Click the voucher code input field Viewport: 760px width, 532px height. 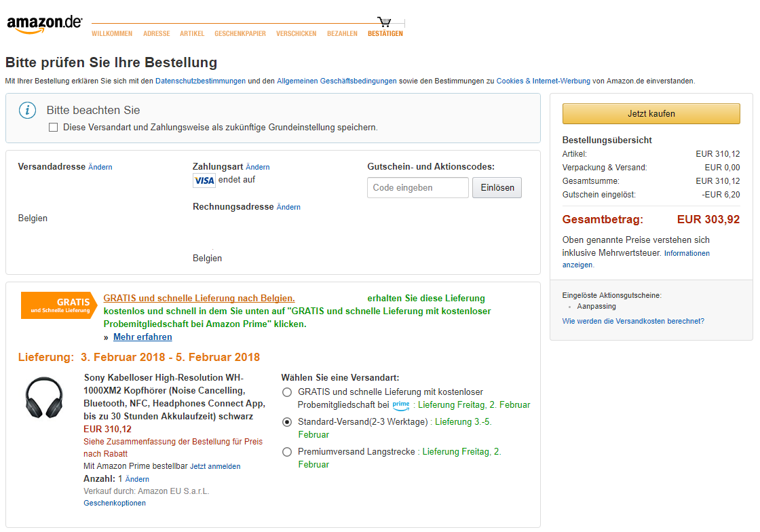click(x=417, y=188)
